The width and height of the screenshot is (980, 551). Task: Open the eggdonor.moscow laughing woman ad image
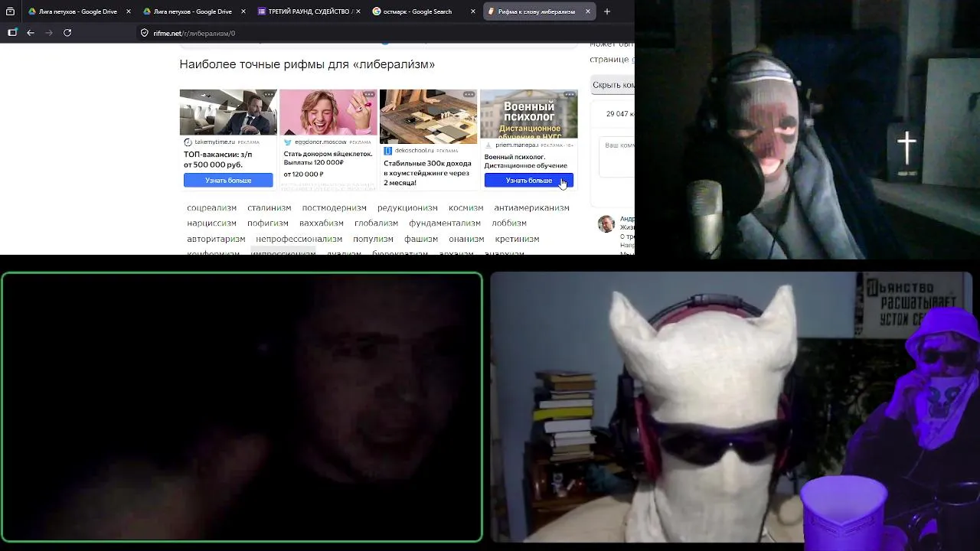[x=328, y=112]
